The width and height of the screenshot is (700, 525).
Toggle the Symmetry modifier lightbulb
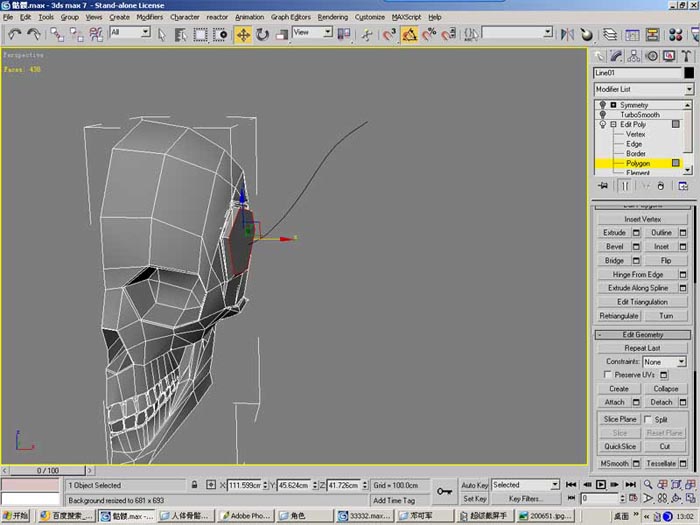pos(602,105)
